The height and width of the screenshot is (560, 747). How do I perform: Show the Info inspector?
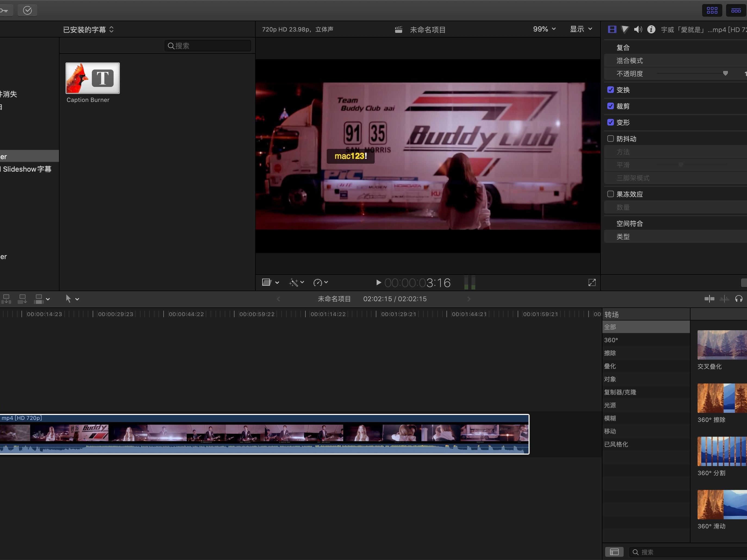[651, 29]
